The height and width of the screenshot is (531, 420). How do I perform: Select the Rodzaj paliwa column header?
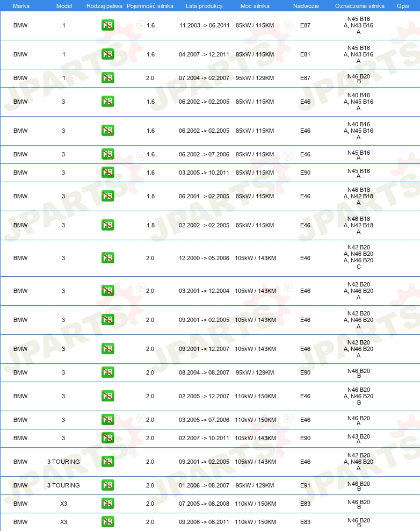click(104, 6)
